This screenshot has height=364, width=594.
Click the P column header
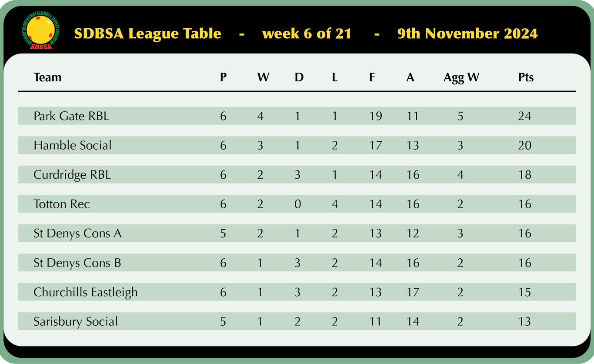[x=223, y=77]
